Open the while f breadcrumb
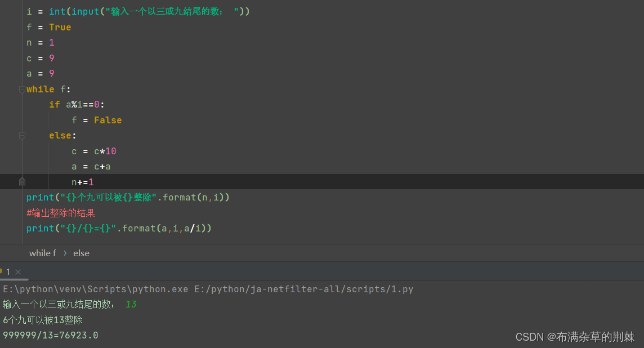Screen dimensions: 644x348 tap(43, 253)
